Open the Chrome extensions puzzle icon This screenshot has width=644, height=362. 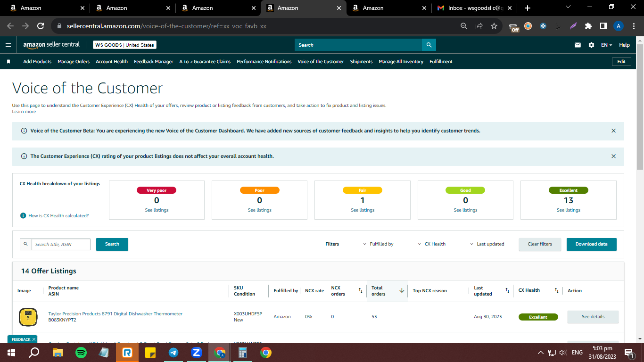tap(588, 26)
